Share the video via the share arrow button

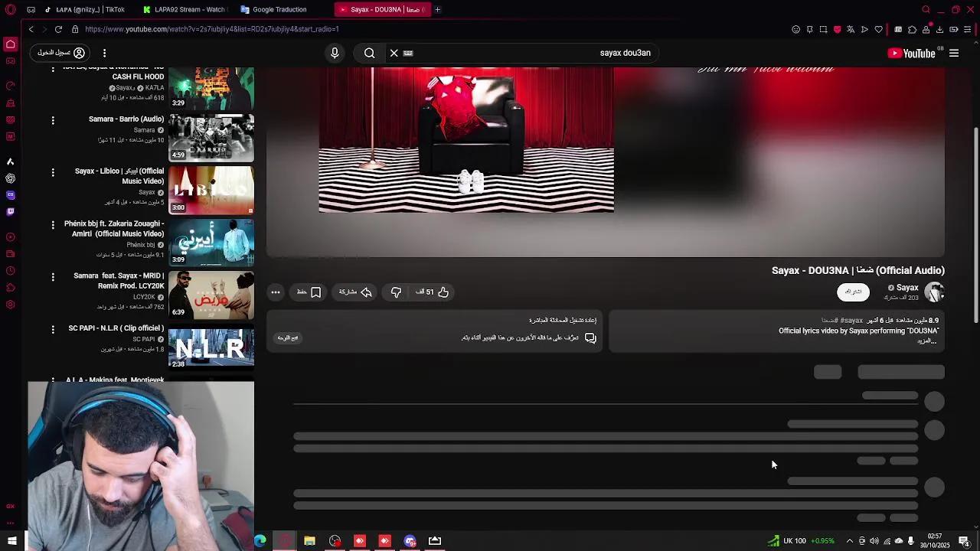356,292
